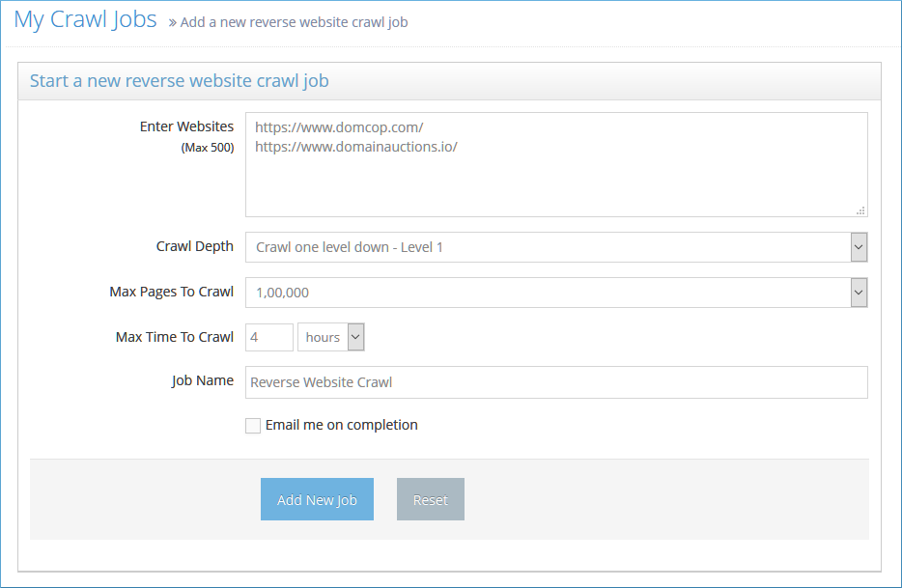Image resolution: width=902 pixels, height=588 pixels.
Task: Enable Email me on completion checkbox
Action: point(252,426)
